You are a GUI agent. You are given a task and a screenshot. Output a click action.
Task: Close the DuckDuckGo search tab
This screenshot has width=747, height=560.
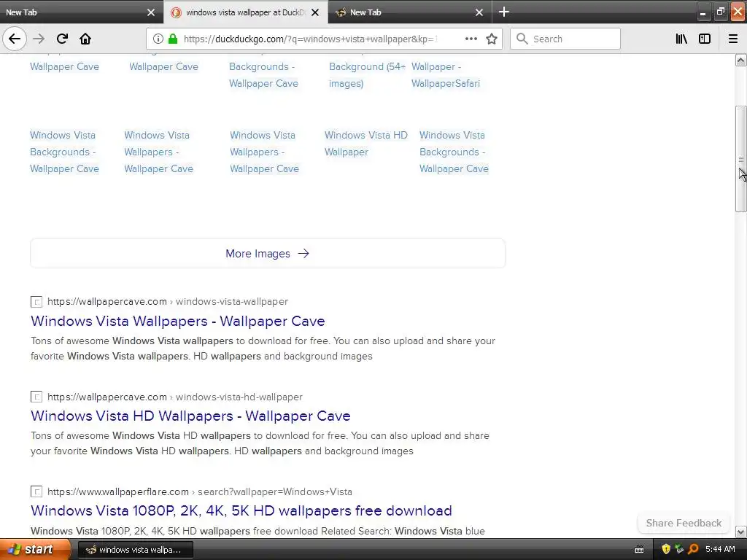(x=315, y=12)
